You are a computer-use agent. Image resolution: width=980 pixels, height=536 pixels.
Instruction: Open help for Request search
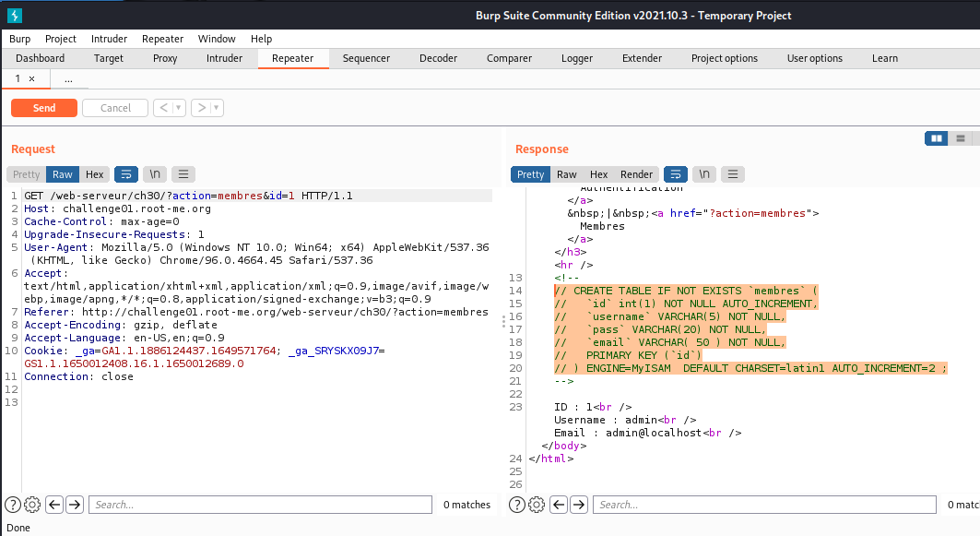pos(13,505)
